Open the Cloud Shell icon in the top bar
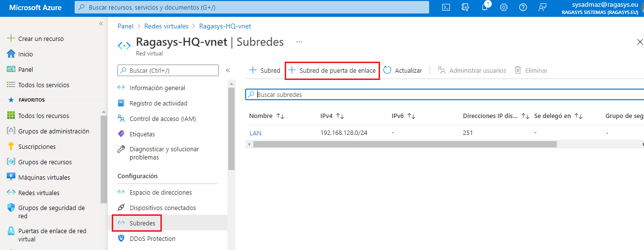This screenshot has width=644, height=250. click(x=447, y=7)
